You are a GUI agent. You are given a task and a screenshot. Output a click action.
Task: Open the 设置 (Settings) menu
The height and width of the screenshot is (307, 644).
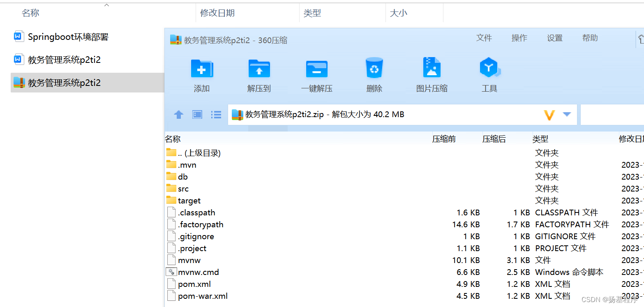point(554,38)
